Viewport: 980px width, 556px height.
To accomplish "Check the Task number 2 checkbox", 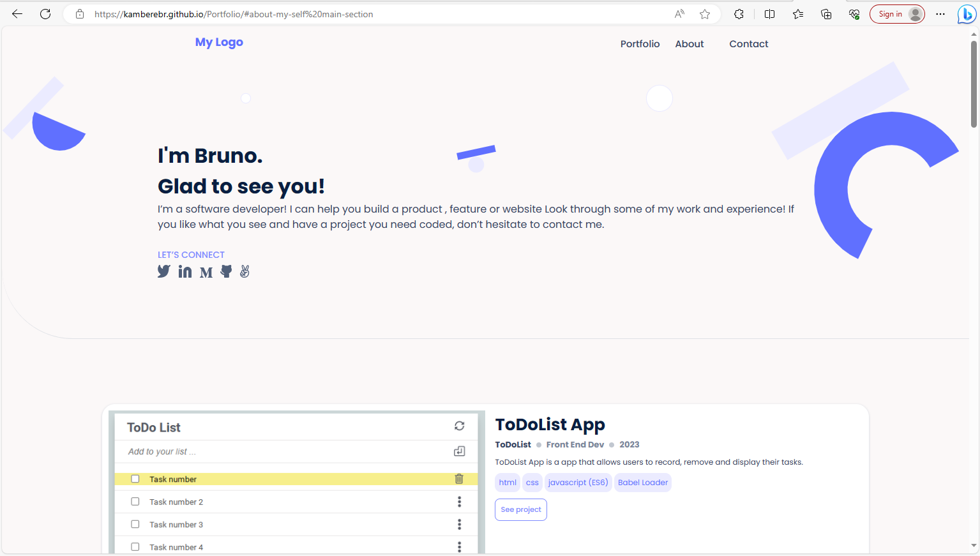I will pos(135,502).
